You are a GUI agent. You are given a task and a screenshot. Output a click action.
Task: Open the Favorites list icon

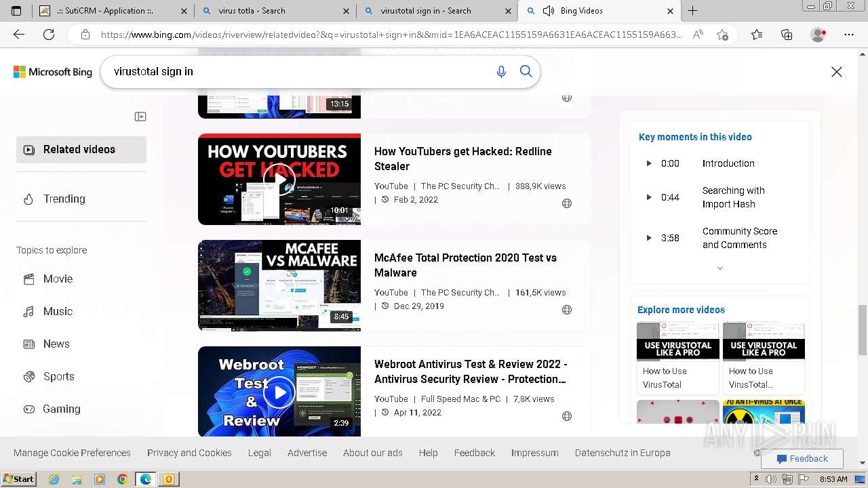tap(757, 35)
